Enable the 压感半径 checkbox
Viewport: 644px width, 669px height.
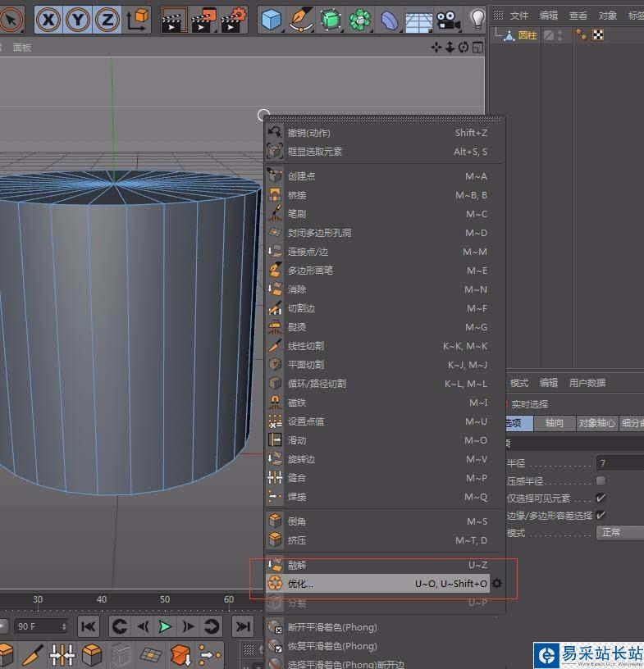pos(601,481)
